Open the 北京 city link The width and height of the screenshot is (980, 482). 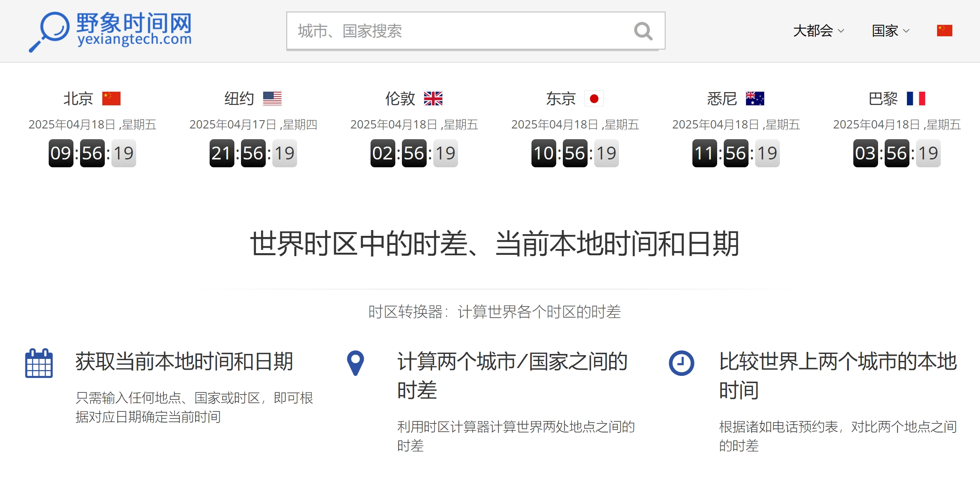click(x=78, y=99)
